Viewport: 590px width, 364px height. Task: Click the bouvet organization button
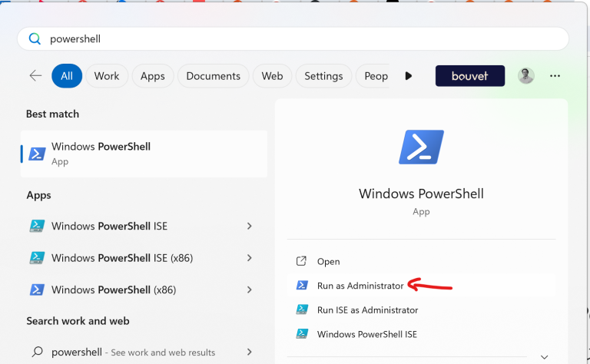[x=470, y=75]
